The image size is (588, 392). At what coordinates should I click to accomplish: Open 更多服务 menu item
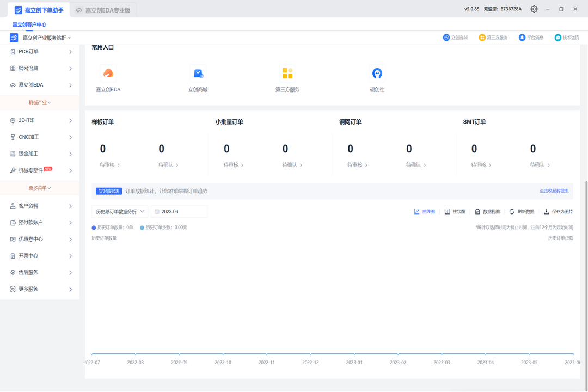(40, 289)
